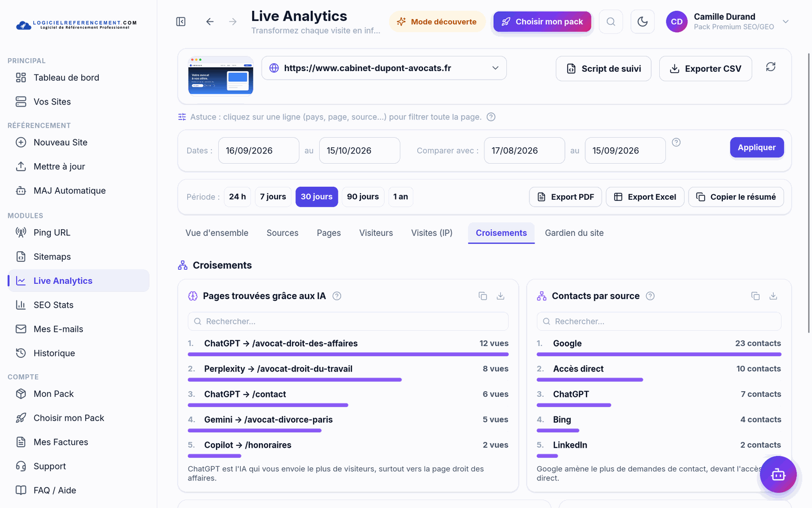Copy the Pages trouvées grâce aux IA card
This screenshot has width=812, height=508.
483,296
